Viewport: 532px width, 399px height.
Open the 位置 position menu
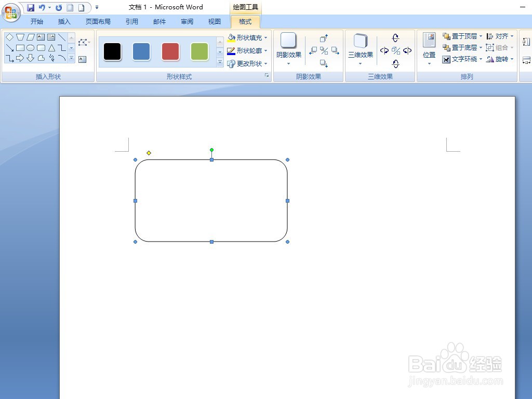(x=429, y=49)
